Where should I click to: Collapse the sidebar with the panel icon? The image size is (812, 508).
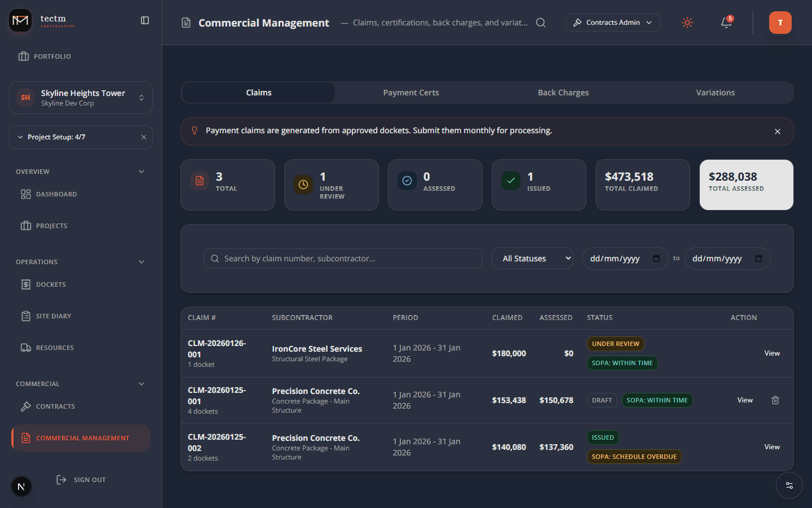click(145, 20)
